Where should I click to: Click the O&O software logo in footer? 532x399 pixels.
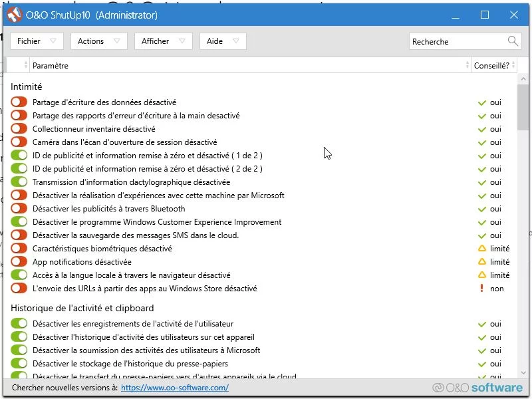pos(477,388)
